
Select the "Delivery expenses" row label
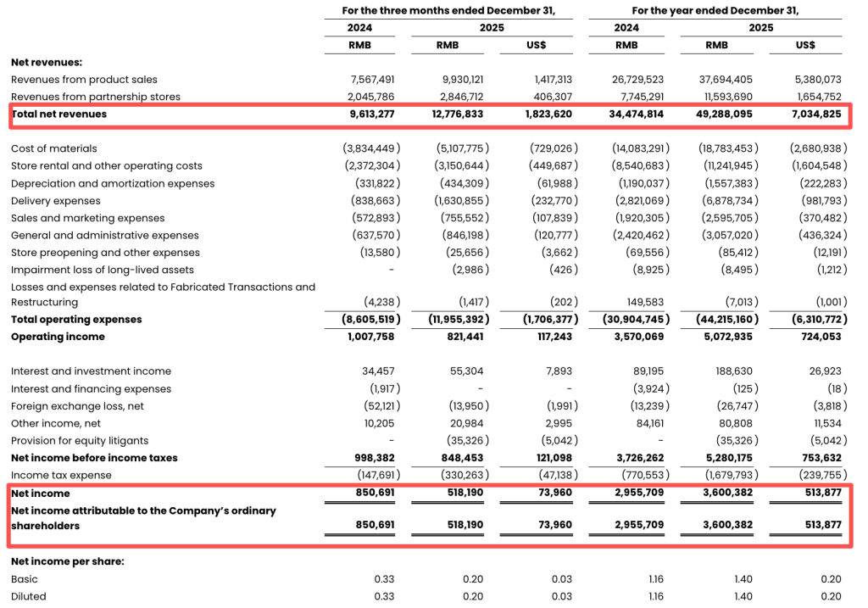coord(56,201)
